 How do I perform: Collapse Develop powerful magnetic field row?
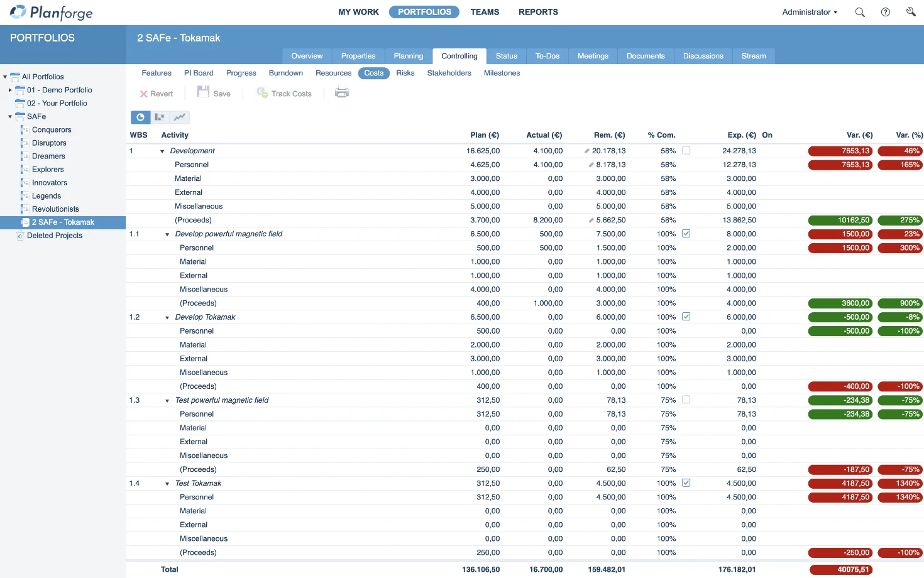(167, 234)
